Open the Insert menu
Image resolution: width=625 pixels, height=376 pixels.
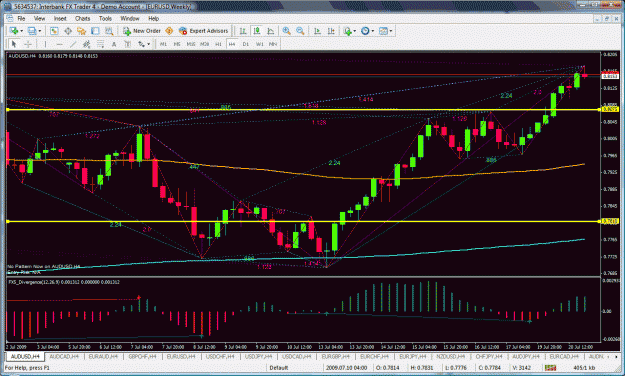coord(60,19)
